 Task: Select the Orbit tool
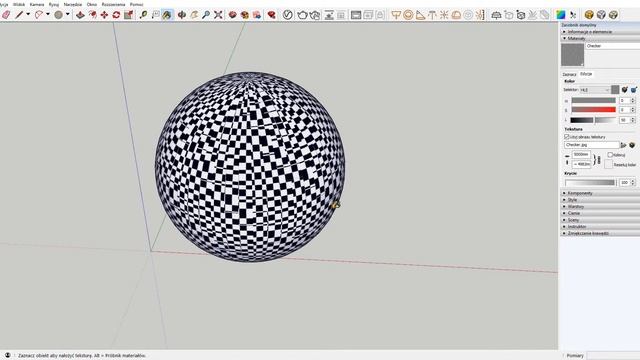182,15
